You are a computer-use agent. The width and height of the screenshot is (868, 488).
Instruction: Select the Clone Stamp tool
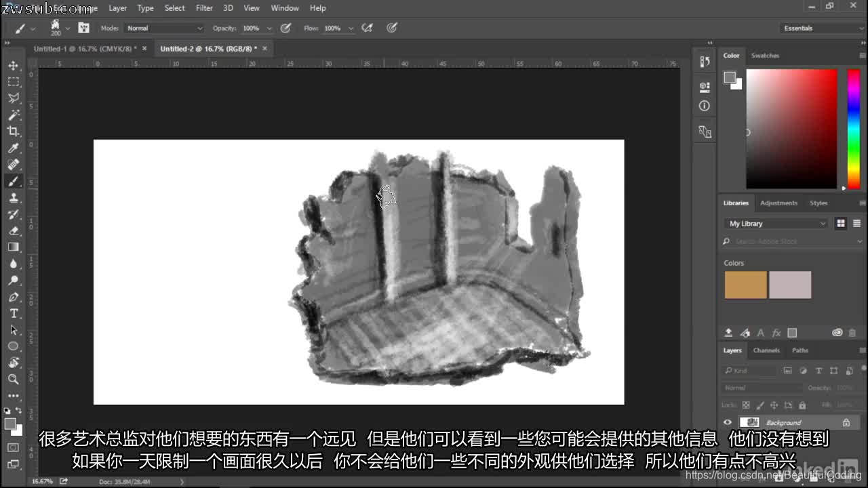(14, 198)
